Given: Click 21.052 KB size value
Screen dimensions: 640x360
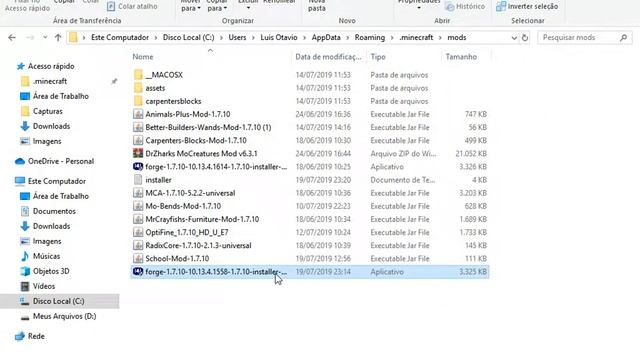Looking at the screenshot, I should click(x=471, y=153).
